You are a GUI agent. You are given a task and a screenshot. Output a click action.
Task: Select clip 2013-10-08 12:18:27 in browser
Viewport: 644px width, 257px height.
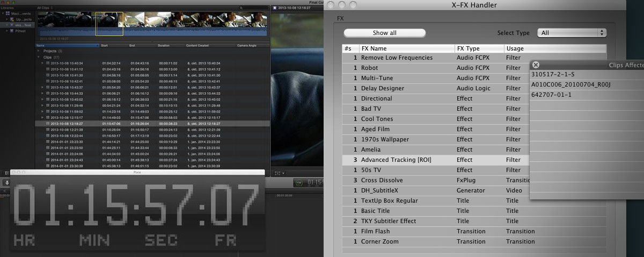point(151,124)
